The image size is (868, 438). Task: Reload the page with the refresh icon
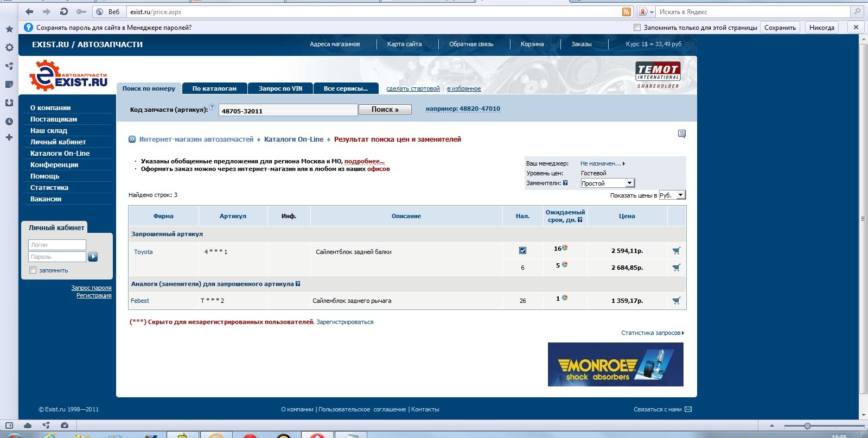[x=63, y=12]
